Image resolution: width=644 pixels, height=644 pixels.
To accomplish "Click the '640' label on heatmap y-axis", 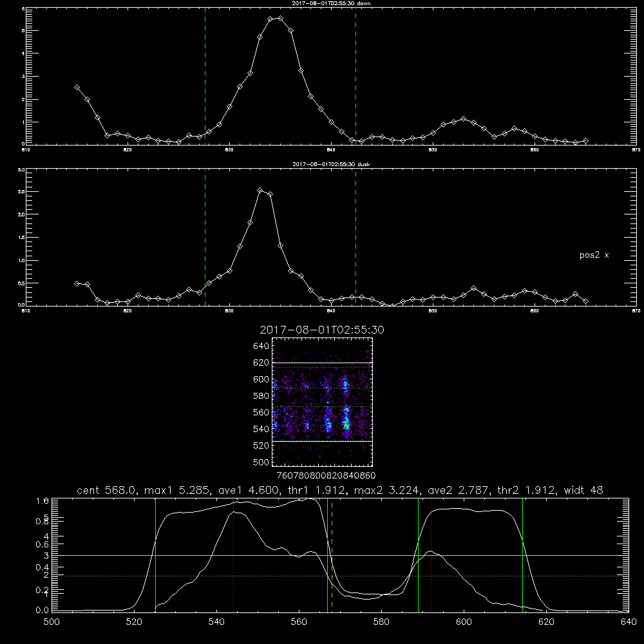I will click(261, 346).
